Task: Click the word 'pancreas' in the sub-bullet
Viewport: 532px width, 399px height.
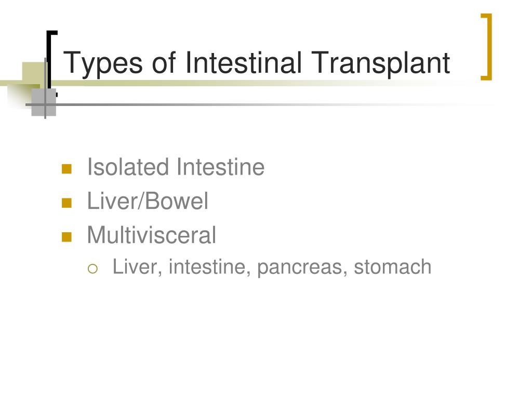Action: [300, 267]
